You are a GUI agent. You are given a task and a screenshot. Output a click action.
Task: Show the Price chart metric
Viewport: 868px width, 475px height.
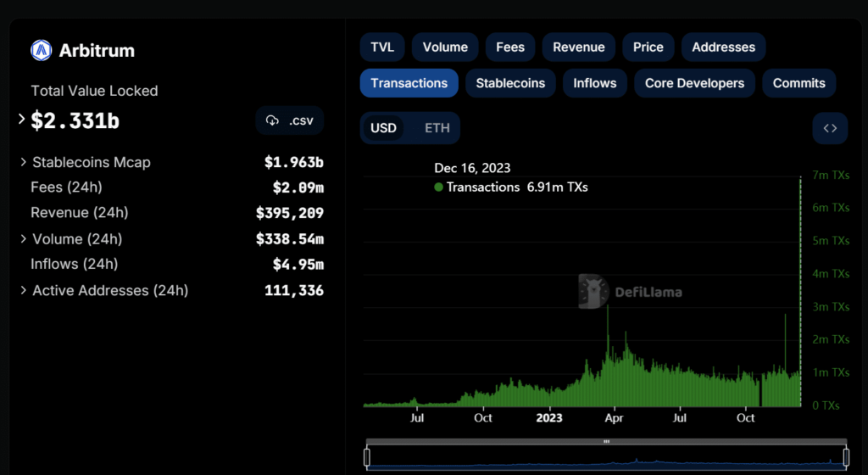648,47
